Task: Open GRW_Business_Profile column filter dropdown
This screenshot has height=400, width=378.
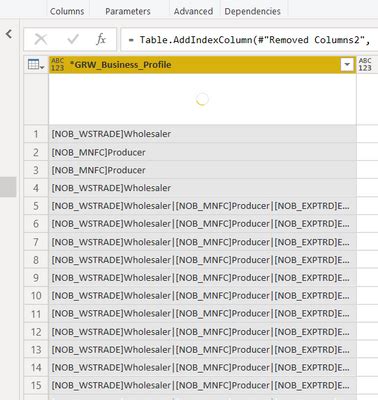Action: 347,64
